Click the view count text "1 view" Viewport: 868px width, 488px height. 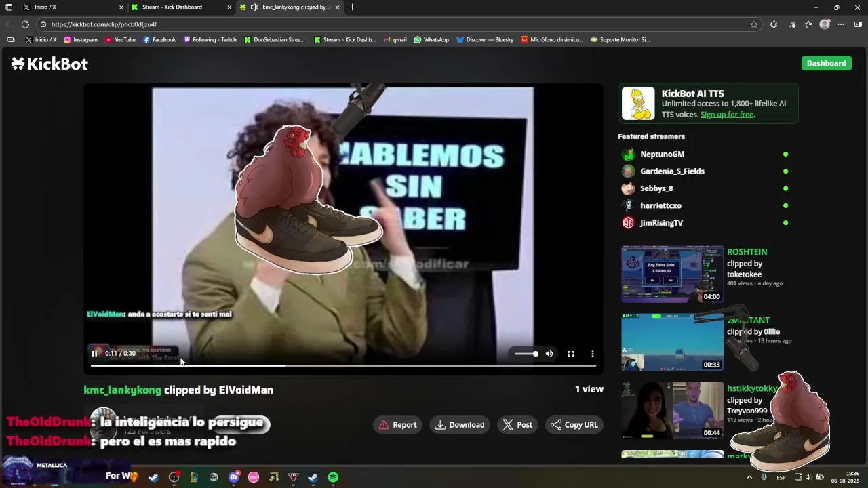click(589, 389)
